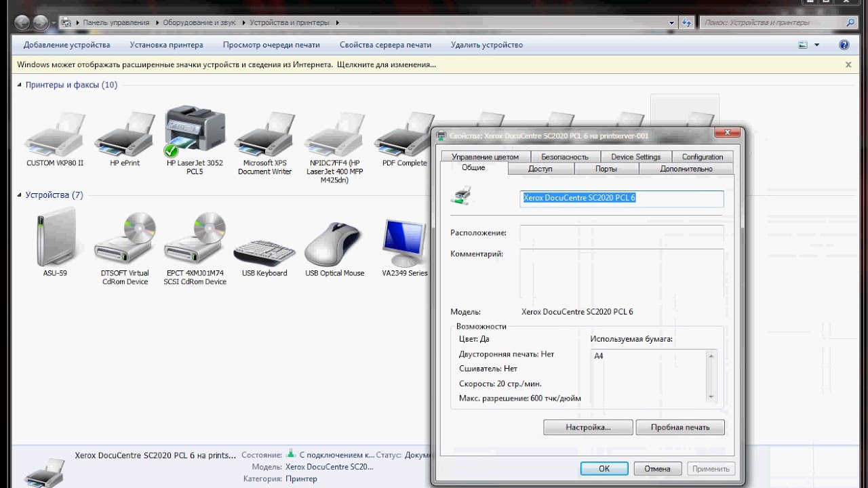
Task: Click the back navigation arrow in Explorer
Action: pos(22,22)
